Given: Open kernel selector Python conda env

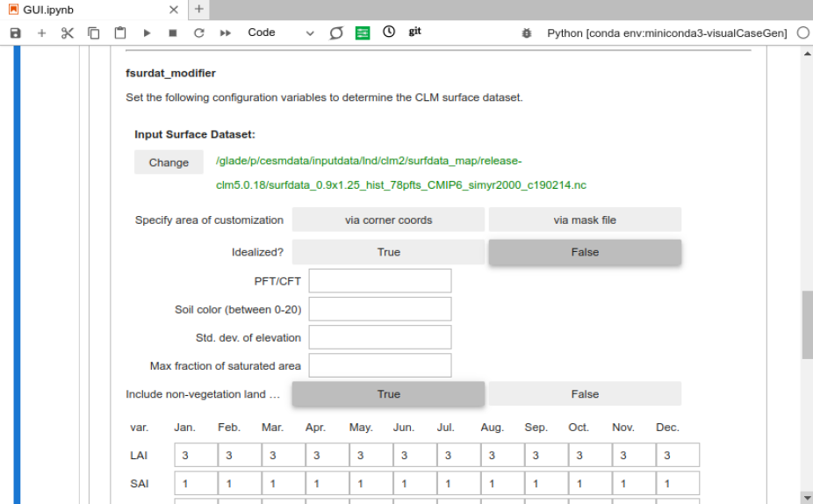Looking at the screenshot, I should [x=666, y=32].
